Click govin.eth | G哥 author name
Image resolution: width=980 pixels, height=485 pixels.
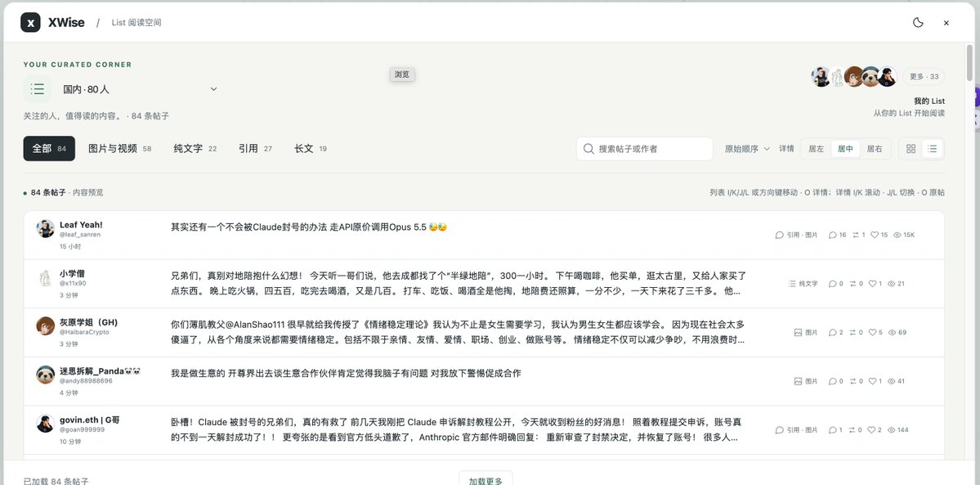click(x=89, y=420)
